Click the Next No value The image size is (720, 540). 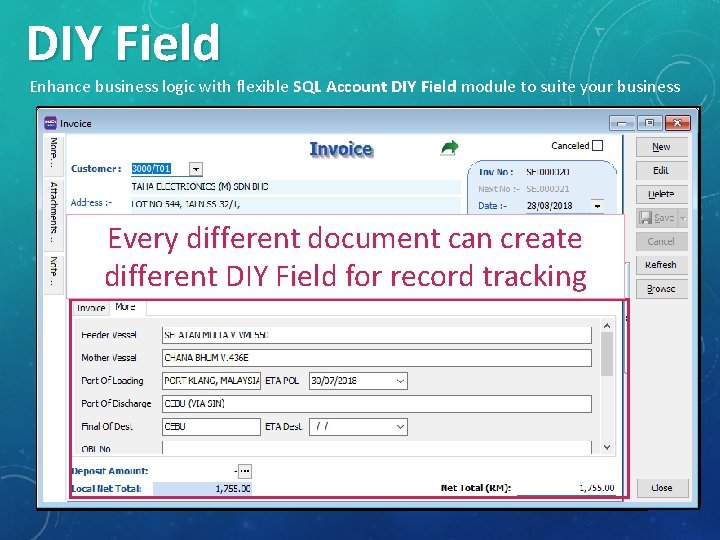point(548,189)
